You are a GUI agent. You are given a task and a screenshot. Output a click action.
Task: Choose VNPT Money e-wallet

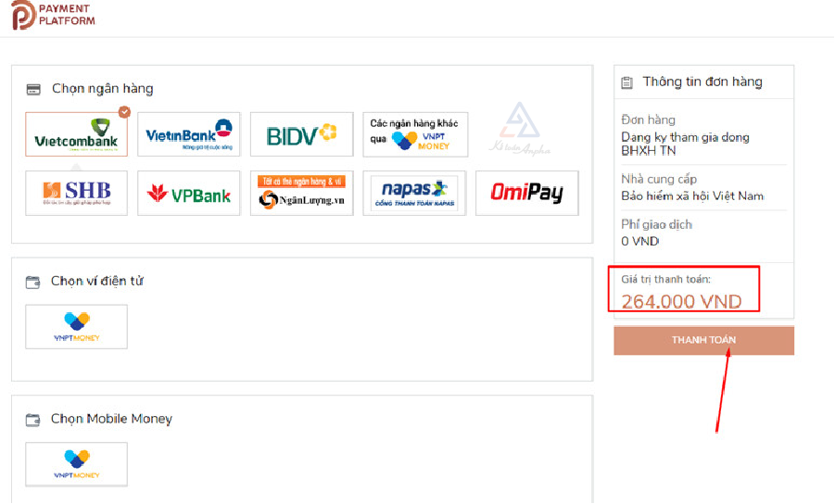point(76,327)
